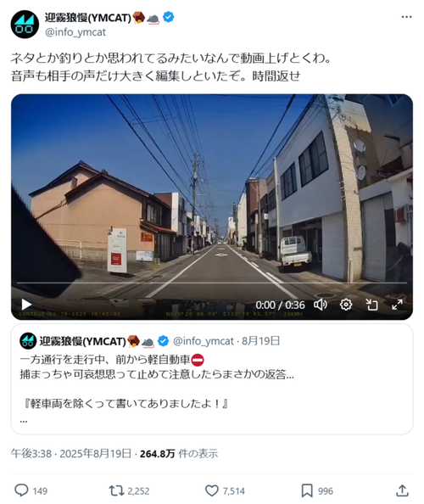Click the reply icon with 149 replies
This screenshot has width=424, height=504.
[x=21, y=490]
